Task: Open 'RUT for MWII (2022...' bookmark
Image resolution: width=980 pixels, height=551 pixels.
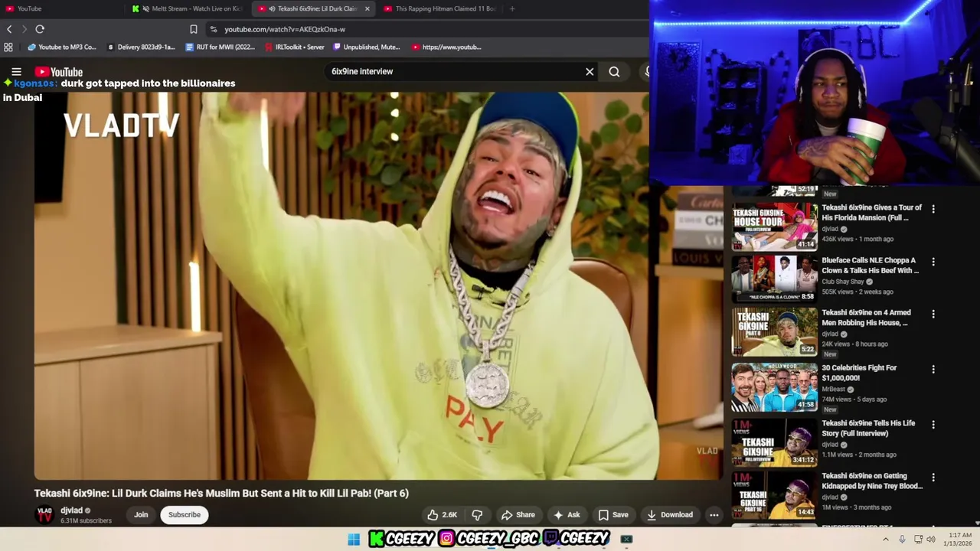Action: click(220, 47)
